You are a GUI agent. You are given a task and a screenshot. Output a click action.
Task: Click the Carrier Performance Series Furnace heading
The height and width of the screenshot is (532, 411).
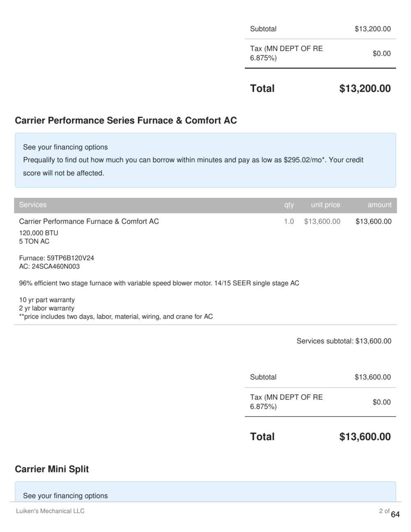126,120
